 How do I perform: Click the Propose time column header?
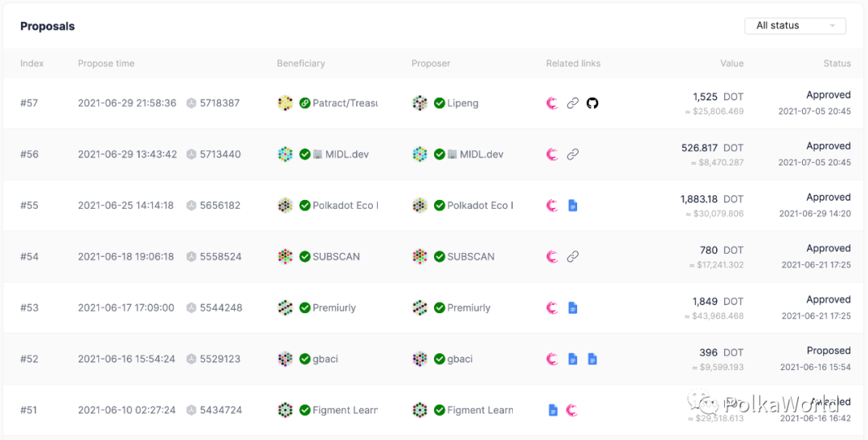(106, 63)
